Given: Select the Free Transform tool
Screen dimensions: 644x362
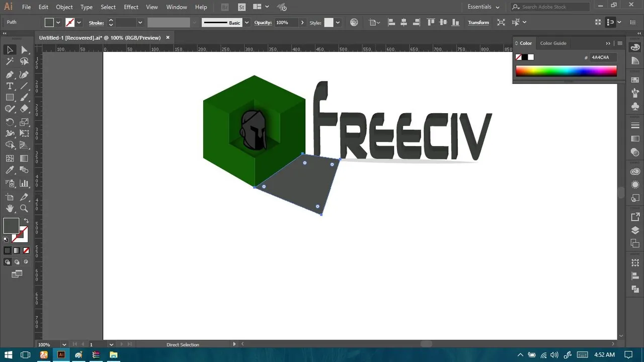Looking at the screenshot, I should pos(24,133).
